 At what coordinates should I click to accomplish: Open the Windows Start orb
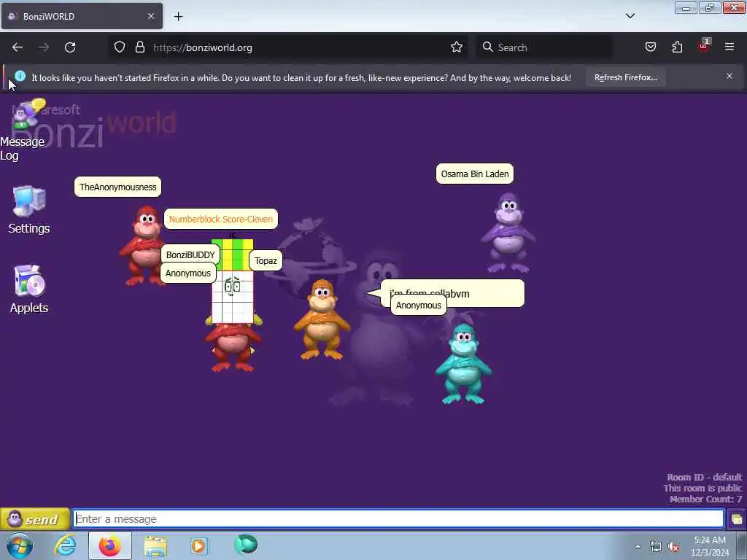pos(20,545)
